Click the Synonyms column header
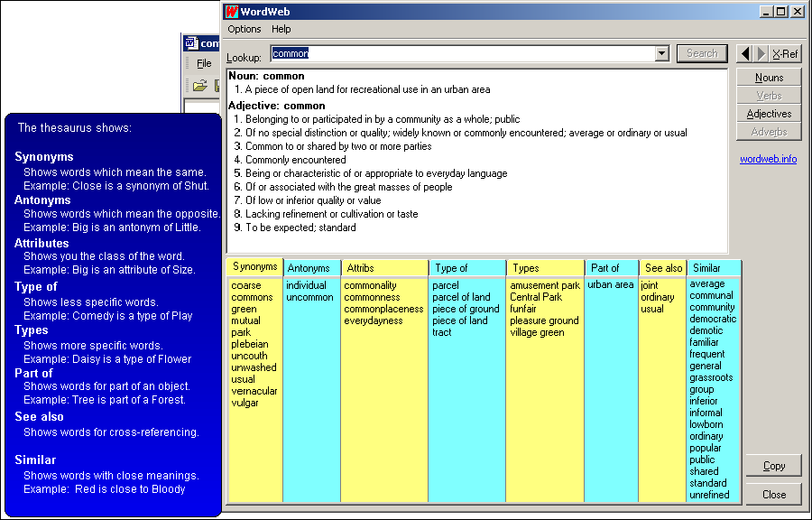Viewport: 812px width, 520px height. click(x=254, y=266)
